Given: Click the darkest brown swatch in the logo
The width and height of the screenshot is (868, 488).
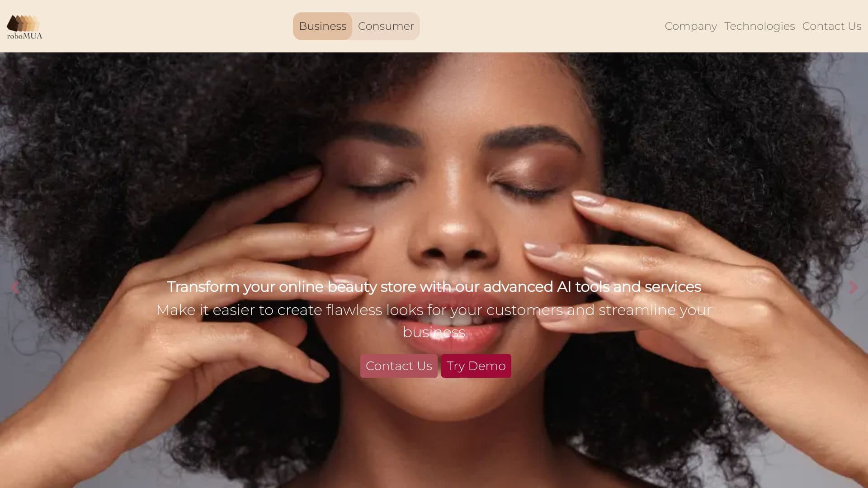Looking at the screenshot, I should [x=14, y=23].
